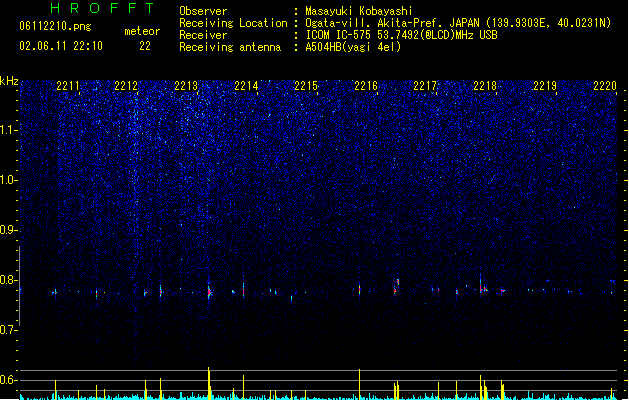Click the 2217 time marker
The width and height of the screenshot is (629, 400).
coord(425,86)
